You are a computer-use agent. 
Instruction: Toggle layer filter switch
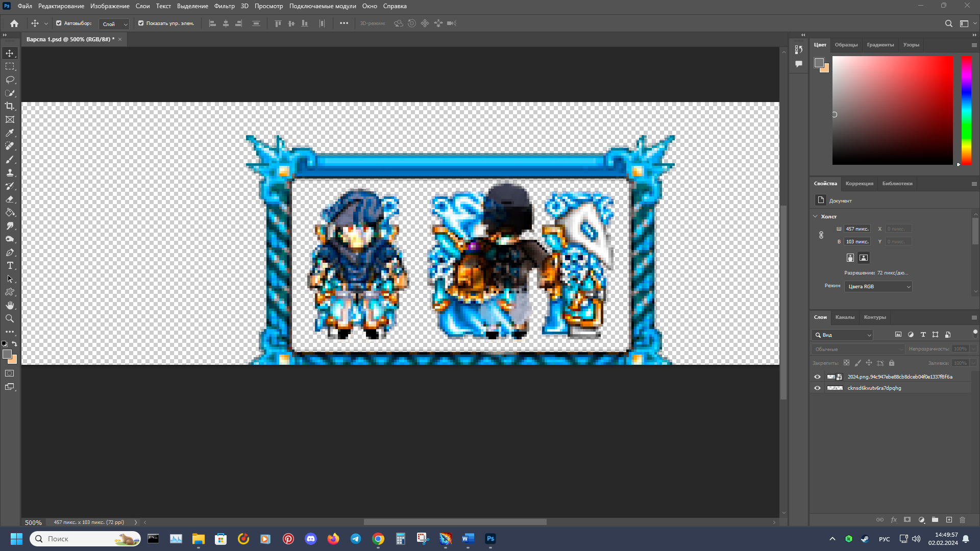point(975,334)
